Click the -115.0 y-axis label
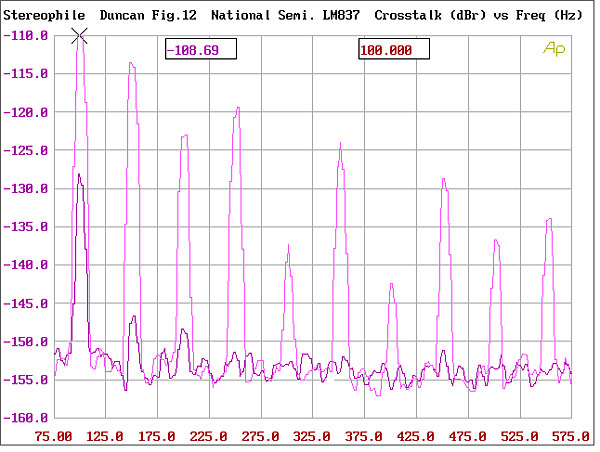The width and height of the screenshot is (600, 452). 26,73
